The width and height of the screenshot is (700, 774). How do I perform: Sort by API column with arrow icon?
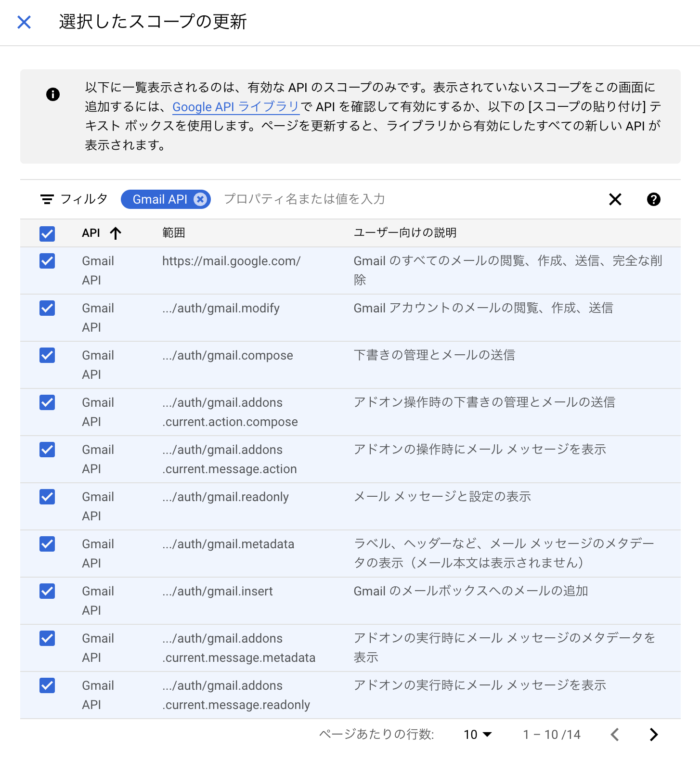click(116, 233)
